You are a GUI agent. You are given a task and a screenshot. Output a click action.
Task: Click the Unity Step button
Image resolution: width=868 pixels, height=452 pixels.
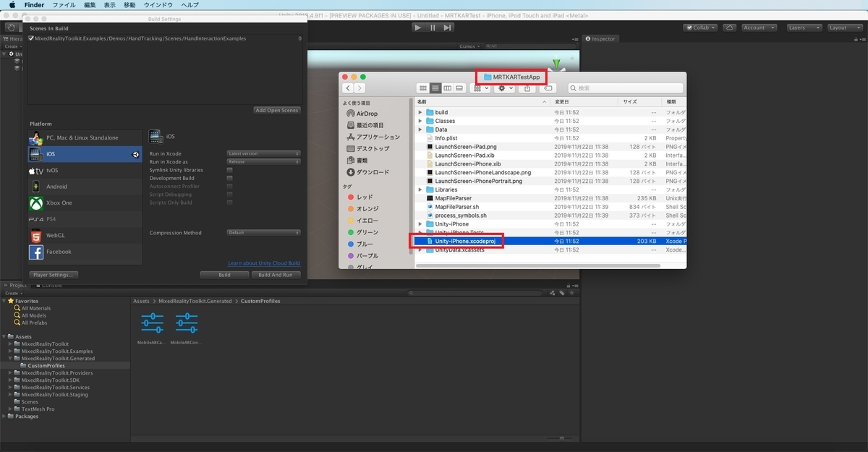pyautogui.click(x=448, y=27)
